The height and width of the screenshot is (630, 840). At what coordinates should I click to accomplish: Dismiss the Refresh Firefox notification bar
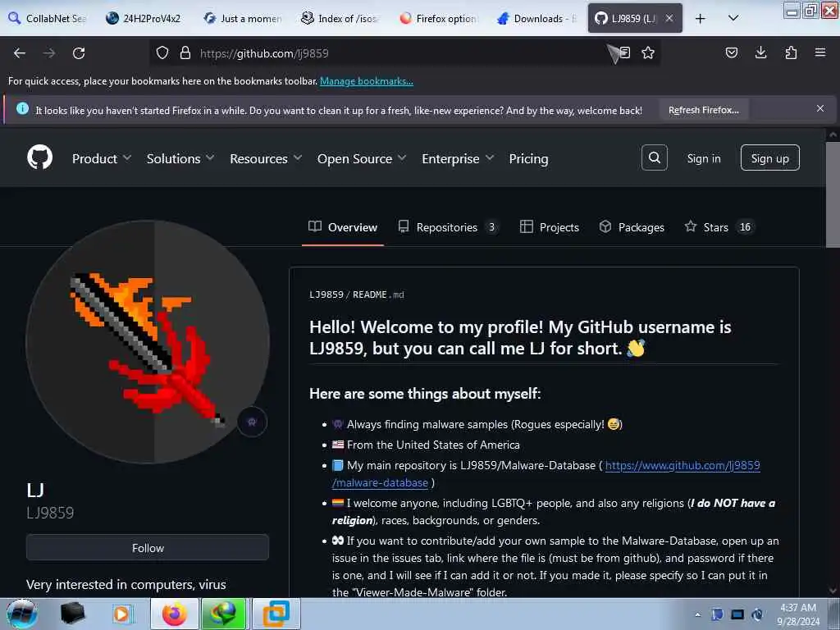820,108
